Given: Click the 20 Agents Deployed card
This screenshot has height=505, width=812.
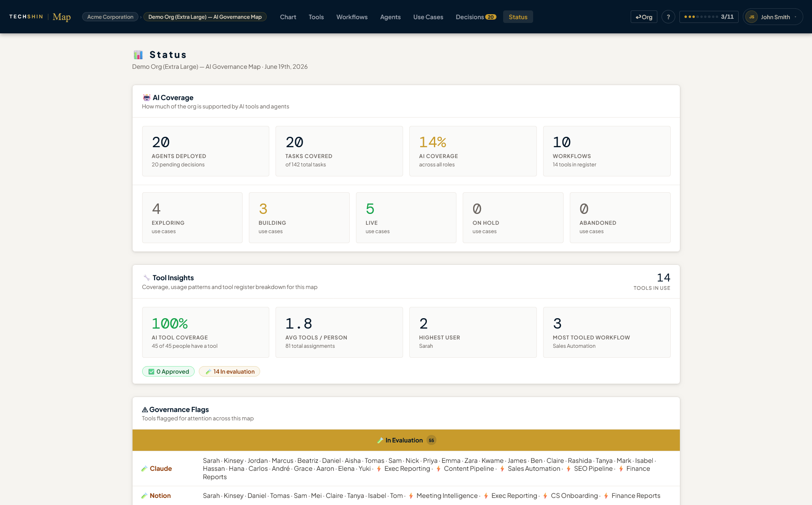Looking at the screenshot, I should tap(206, 151).
